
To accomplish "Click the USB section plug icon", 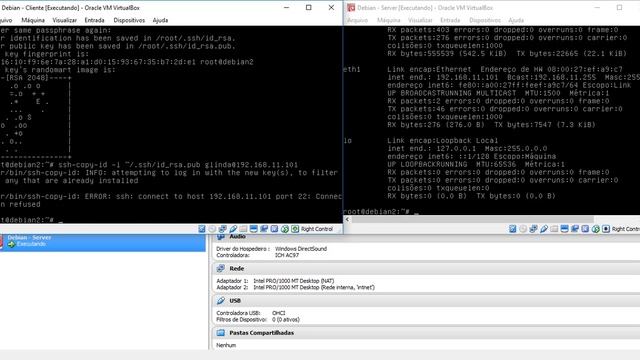I will click(x=221, y=300).
